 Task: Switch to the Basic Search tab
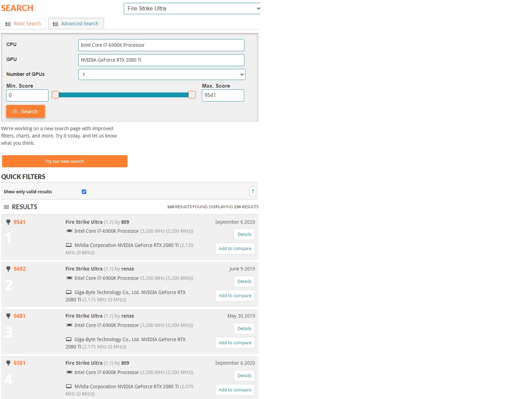point(24,24)
